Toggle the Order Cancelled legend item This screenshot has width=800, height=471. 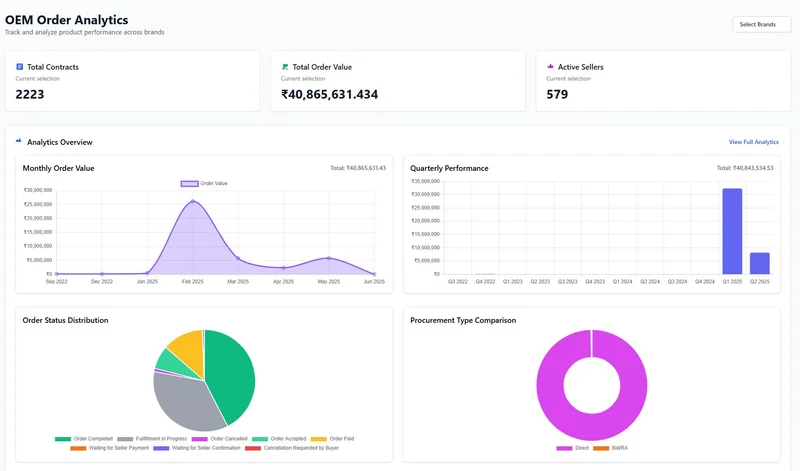pos(219,439)
